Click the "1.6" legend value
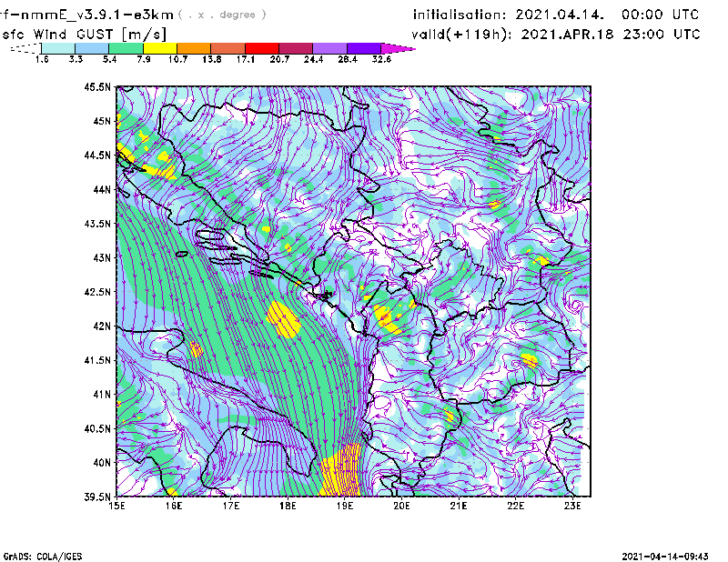 (42, 59)
